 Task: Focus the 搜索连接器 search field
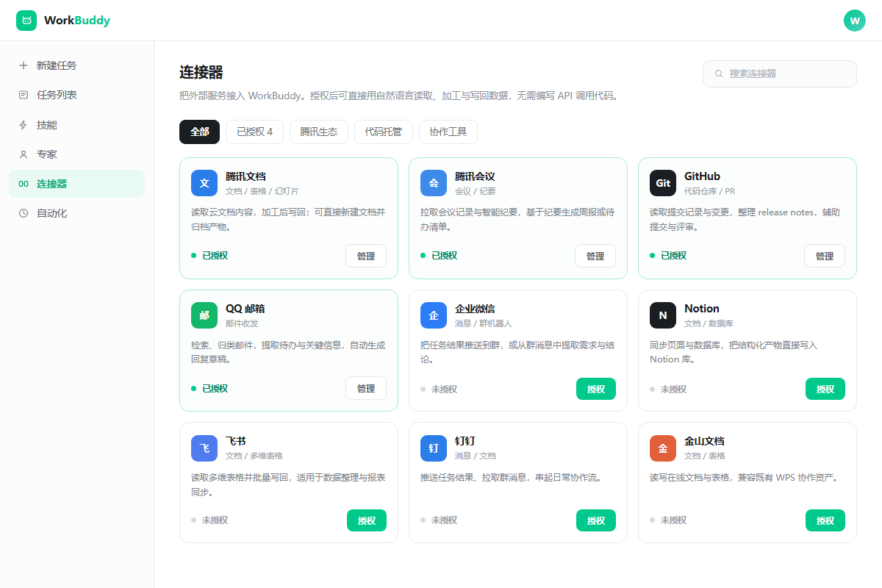click(780, 73)
